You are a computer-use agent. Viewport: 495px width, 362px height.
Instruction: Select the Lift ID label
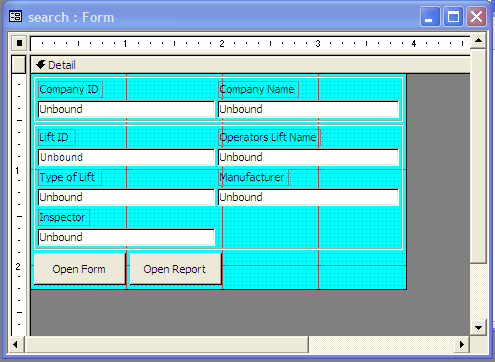[57, 137]
